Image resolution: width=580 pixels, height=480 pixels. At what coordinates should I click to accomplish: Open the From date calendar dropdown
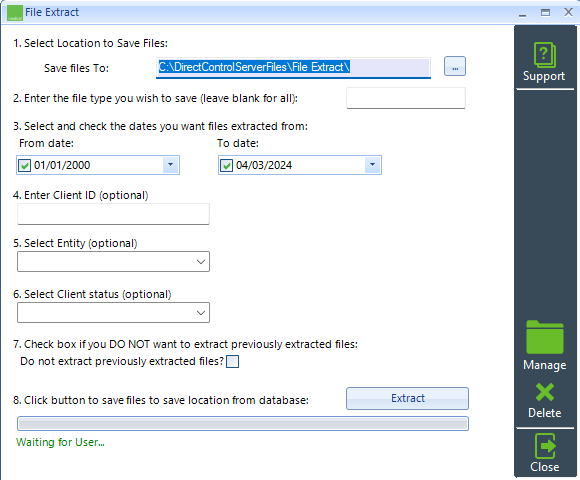click(x=171, y=165)
